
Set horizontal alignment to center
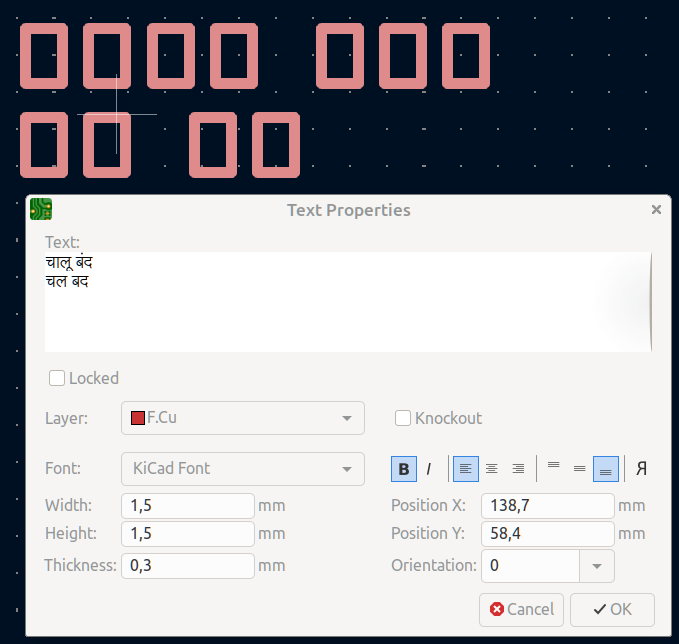[491, 468]
